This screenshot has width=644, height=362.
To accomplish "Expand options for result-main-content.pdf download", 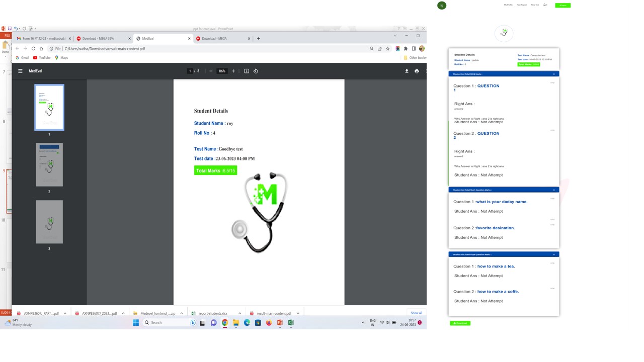I will point(298,313).
